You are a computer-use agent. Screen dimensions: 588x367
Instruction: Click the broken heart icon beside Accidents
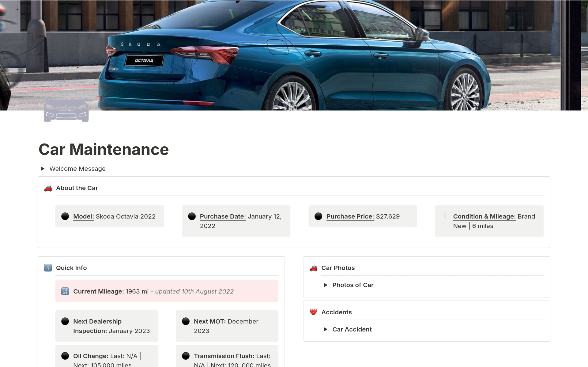click(313, 312)
